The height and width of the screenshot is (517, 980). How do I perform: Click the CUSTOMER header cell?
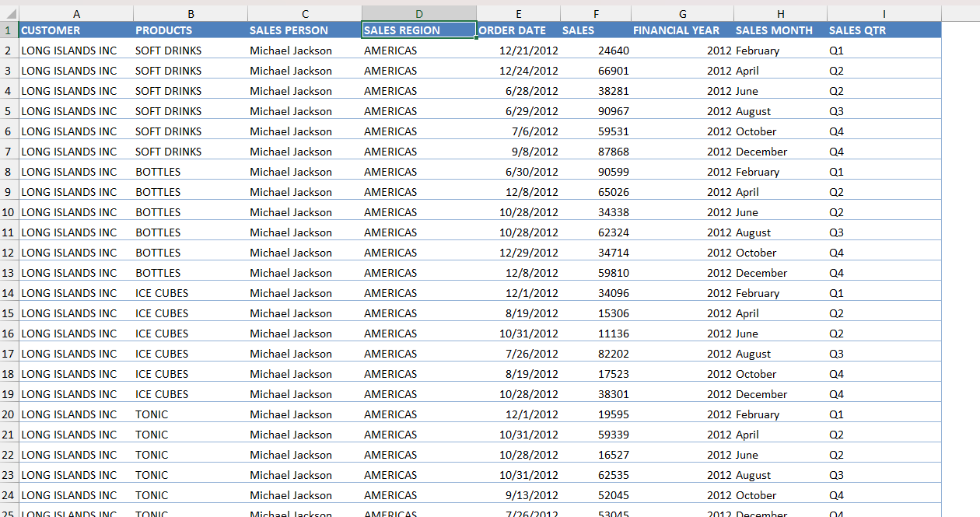click(x=76, y=30)
